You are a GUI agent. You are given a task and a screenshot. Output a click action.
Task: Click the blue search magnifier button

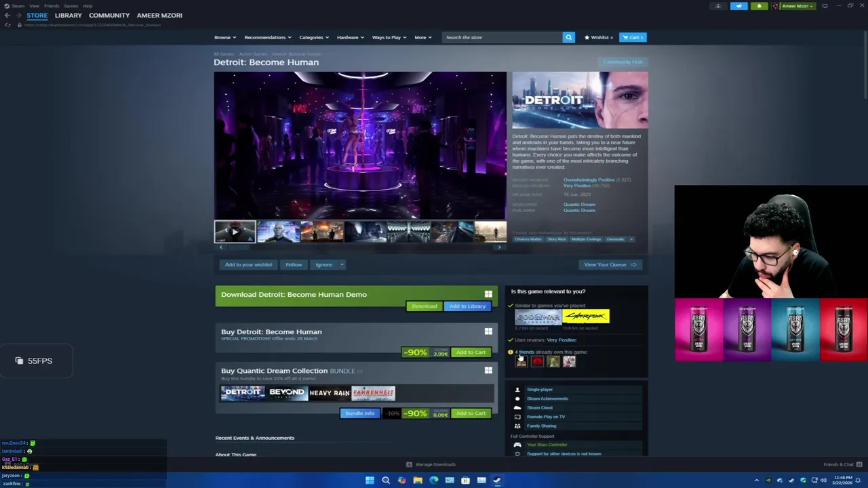tap(568, 37)
